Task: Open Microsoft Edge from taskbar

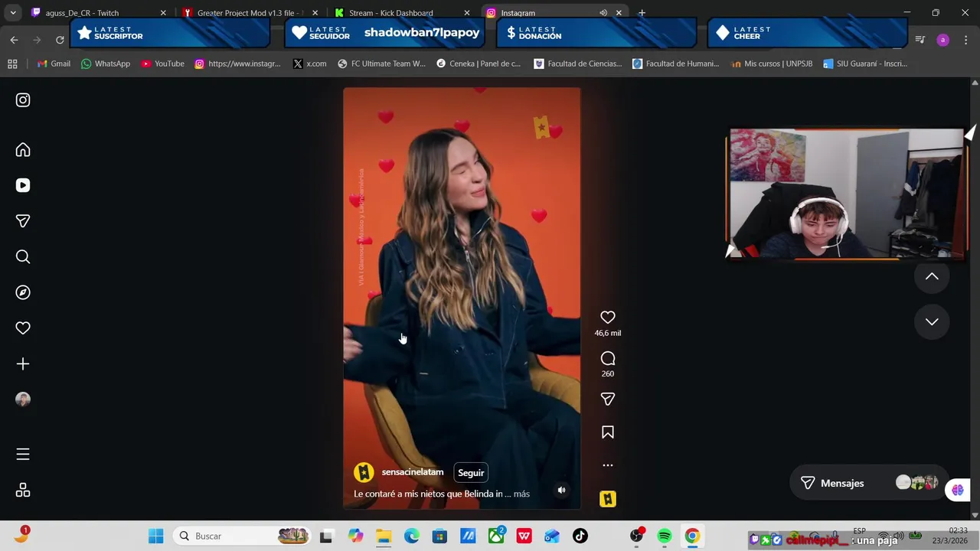Action: tap(412, 536)
